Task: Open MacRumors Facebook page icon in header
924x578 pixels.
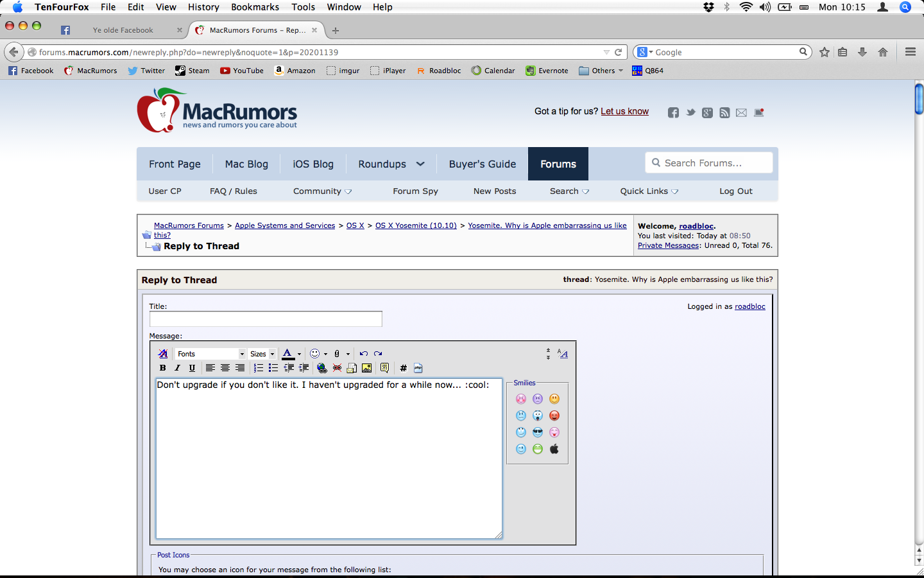Action: 673,113
